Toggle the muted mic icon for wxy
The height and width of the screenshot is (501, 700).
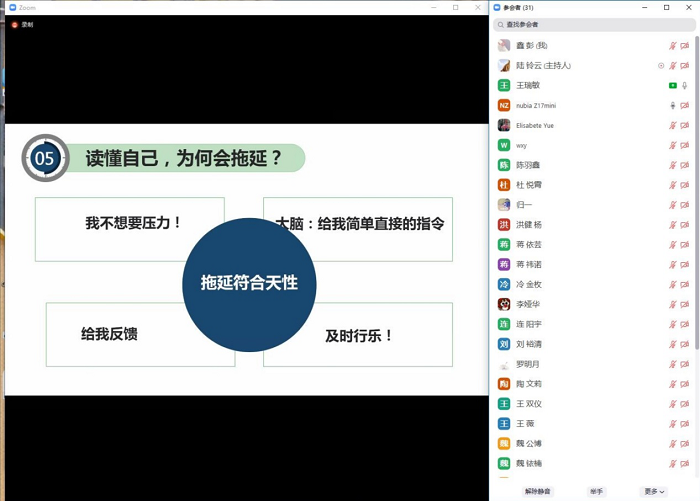coord(673,146)
